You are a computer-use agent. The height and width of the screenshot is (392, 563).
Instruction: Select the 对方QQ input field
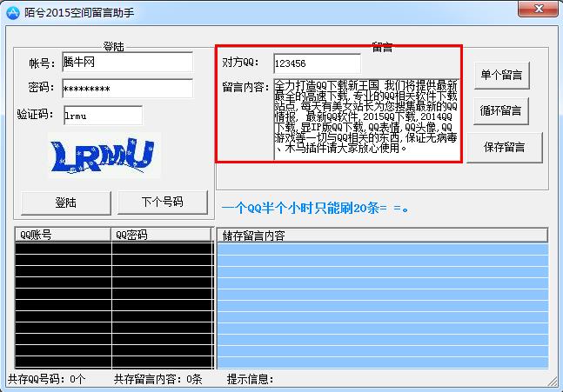pyautogui.click(x=316, y=63)
